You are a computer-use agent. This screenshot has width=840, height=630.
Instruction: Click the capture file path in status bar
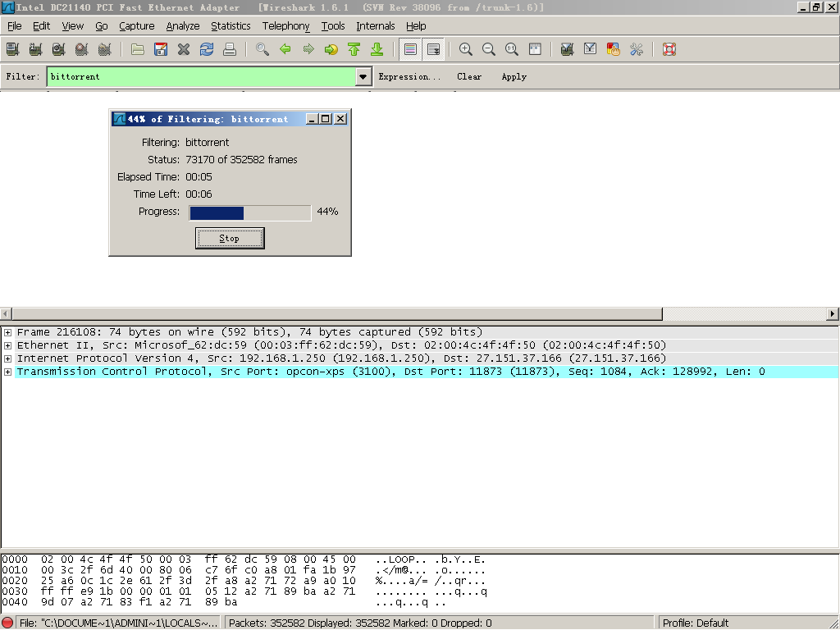coord(118,623)
